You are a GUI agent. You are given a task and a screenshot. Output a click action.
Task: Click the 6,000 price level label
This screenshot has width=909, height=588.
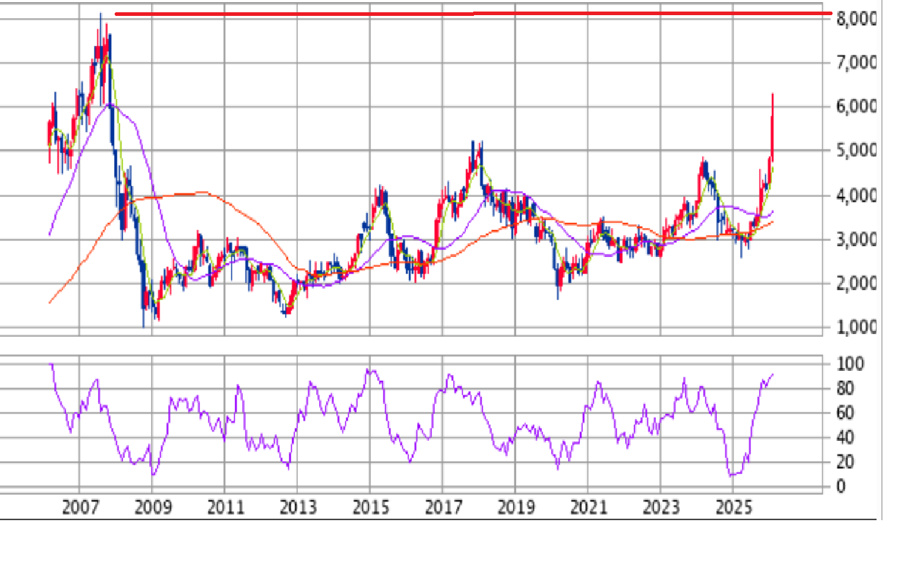[856, 107]
